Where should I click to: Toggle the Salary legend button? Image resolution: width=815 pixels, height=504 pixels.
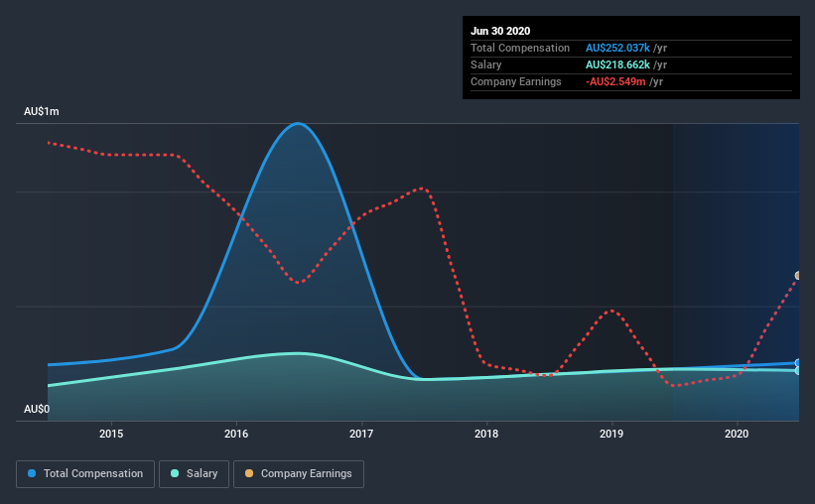194,474
